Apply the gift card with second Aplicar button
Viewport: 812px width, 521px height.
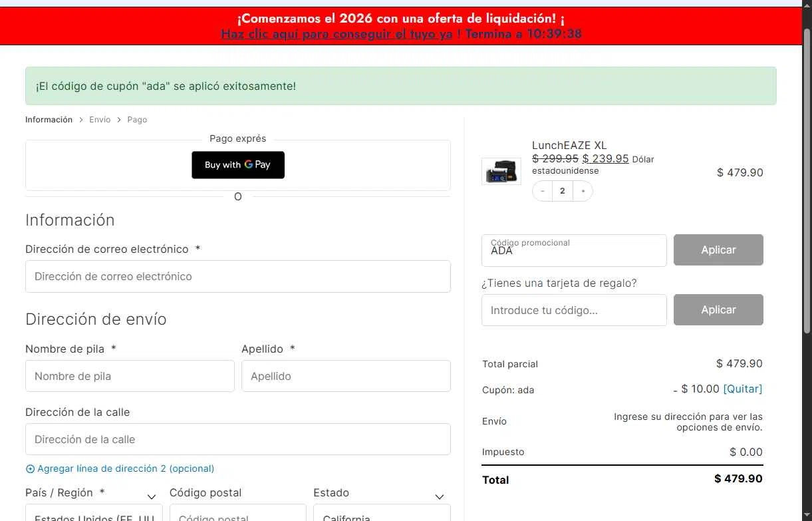tap(718, 310)
